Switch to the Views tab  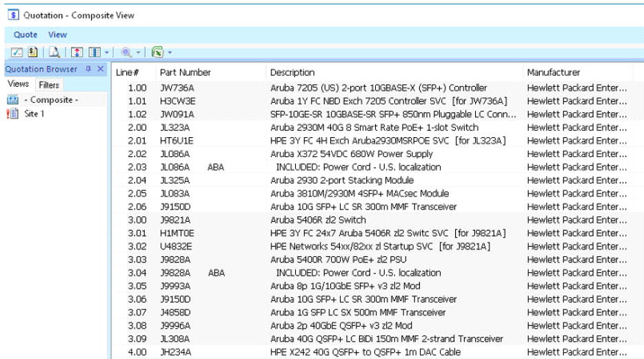click(x=19, y=84)
